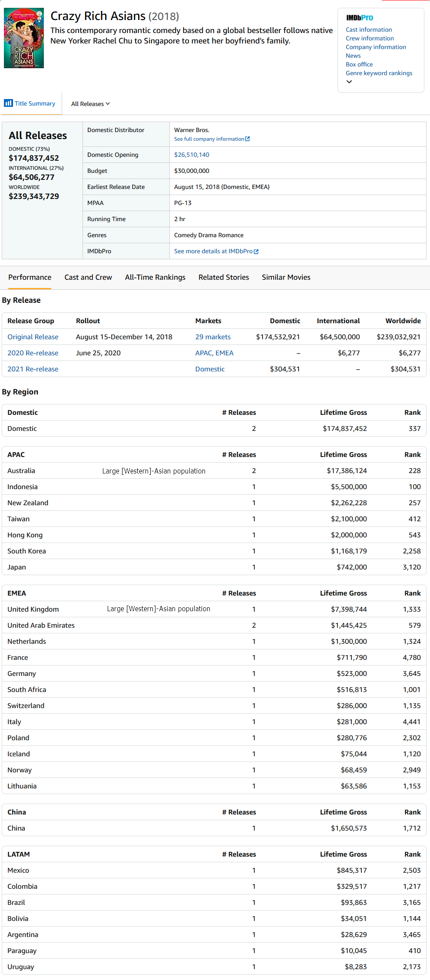Click the Brazil gross $93,863
This screenshot has width=430, height=980.
point(354,902)
